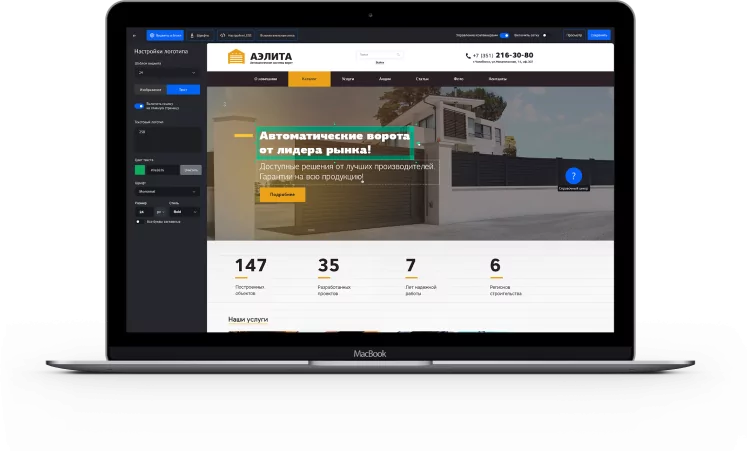Open the Шрифты fonts toolbar button

click(x=200, y=35)
